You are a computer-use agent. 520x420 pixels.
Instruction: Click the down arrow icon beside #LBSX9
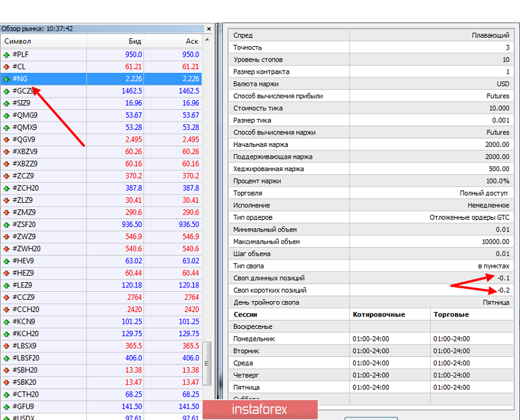(6, 346)
